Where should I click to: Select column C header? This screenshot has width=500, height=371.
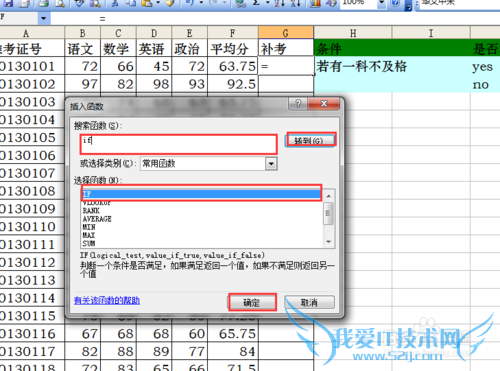pos(118,33)
